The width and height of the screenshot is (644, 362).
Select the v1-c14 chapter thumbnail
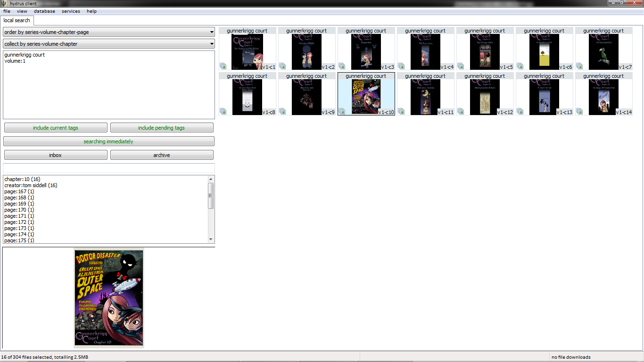pyautogui.click(x=604, y=94)
